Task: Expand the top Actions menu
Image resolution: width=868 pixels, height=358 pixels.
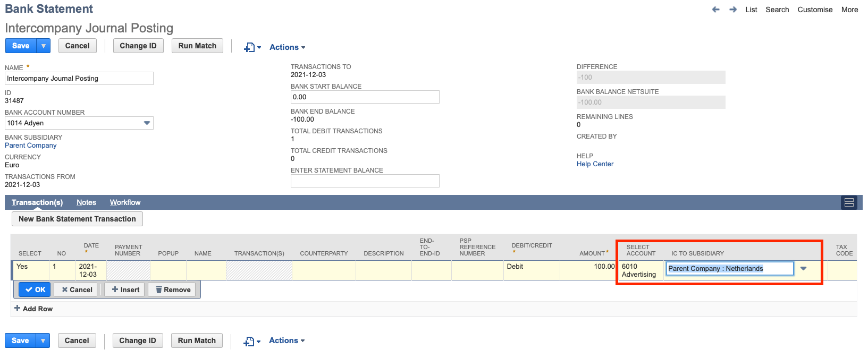Action: [287, 47]
